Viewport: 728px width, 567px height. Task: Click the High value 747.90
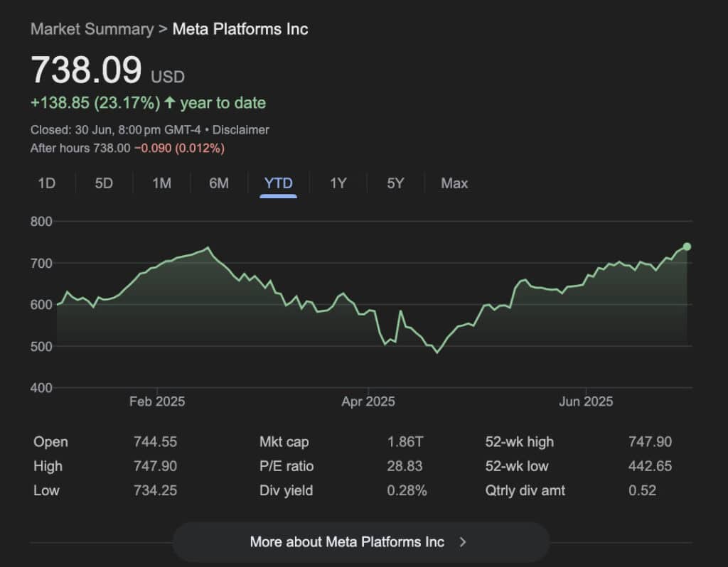[155, 466]
